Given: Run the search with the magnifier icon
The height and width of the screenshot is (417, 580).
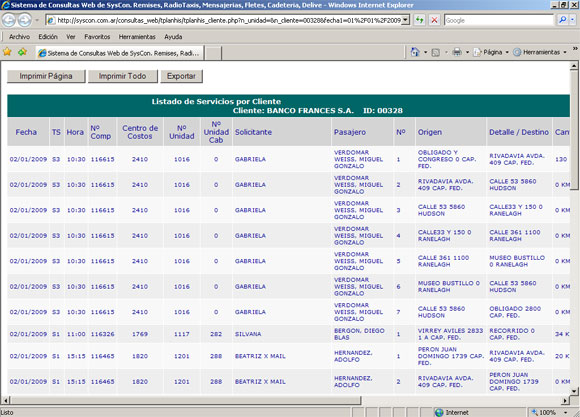Looking at the screenshot, I should click(x=562, y=20).
